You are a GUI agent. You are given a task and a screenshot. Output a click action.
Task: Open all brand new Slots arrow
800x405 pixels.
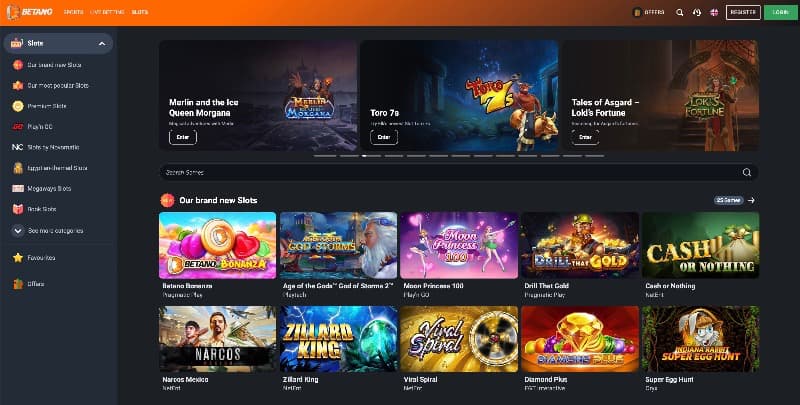[x=751, y=200]
